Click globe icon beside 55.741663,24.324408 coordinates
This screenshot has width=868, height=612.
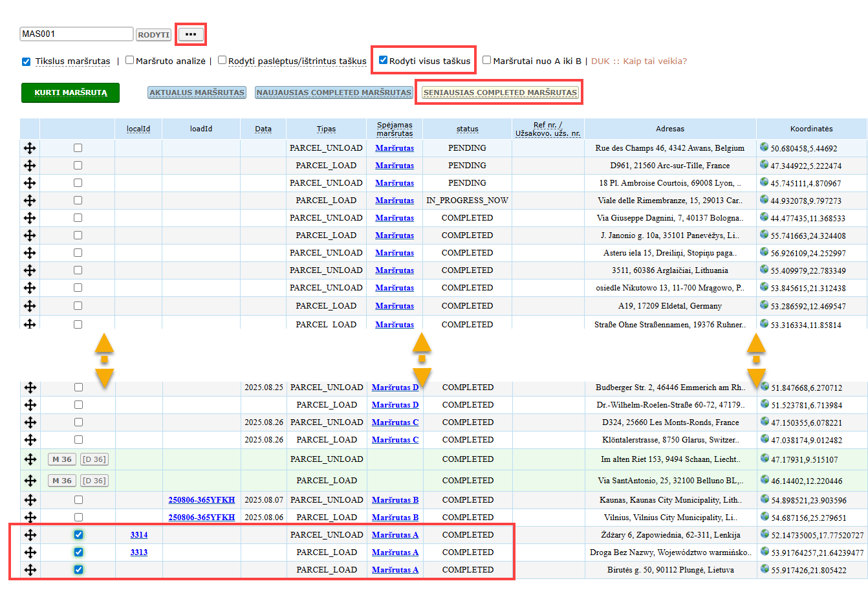pyautogui.click(x=764, y=234)
